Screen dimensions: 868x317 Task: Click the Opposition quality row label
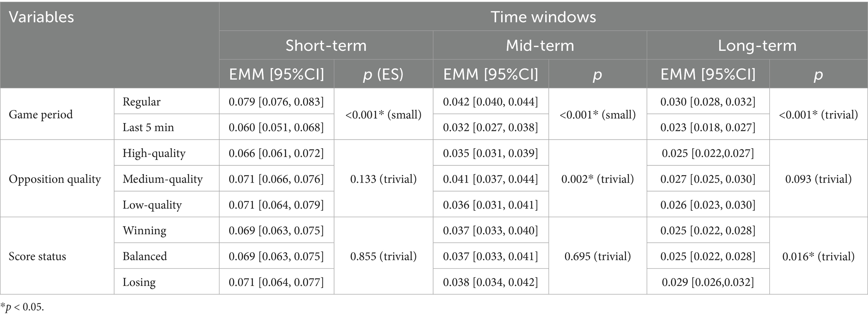coord(55,179)
